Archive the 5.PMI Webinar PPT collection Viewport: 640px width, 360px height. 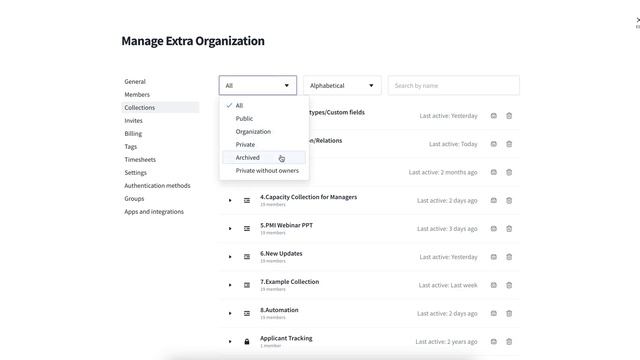[x=493, y=229]
